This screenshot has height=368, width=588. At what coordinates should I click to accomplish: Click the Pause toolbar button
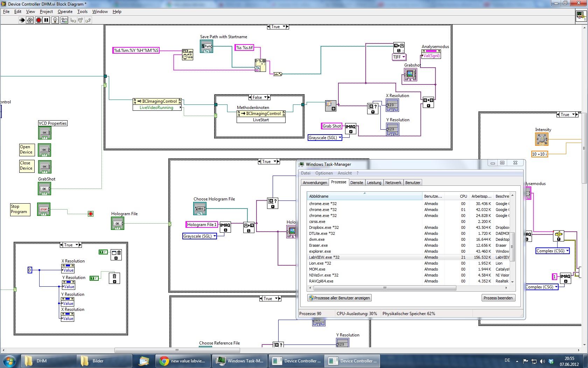click(x=46, y=20)
